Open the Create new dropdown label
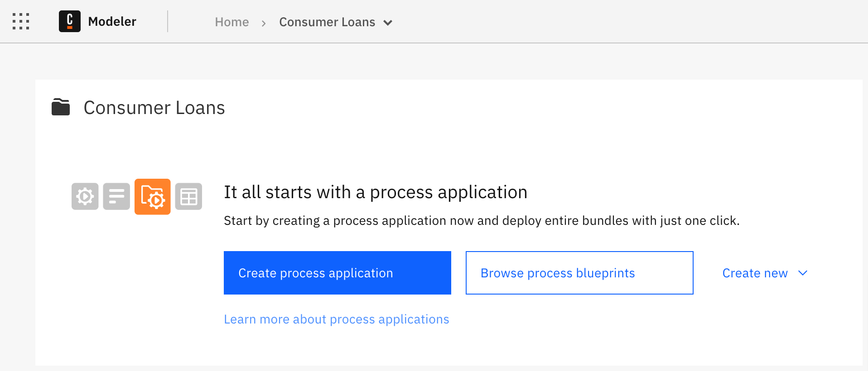 click(755, 273)
